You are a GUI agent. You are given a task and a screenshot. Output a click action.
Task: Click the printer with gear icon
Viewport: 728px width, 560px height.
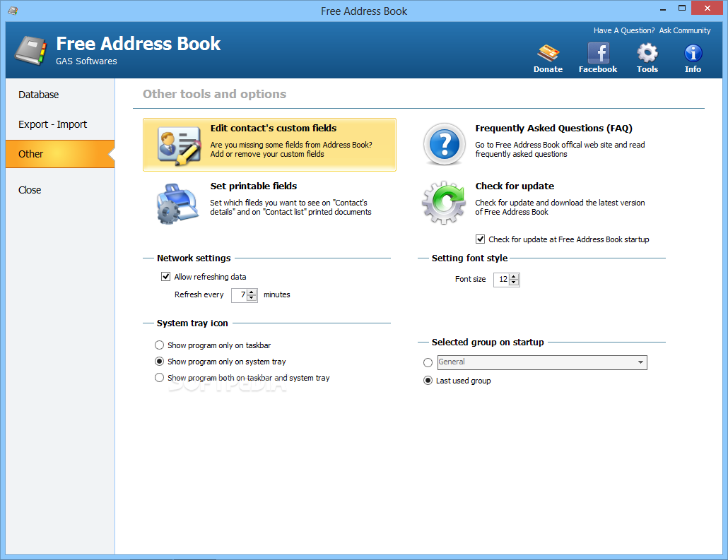click(x=178, y=204)
